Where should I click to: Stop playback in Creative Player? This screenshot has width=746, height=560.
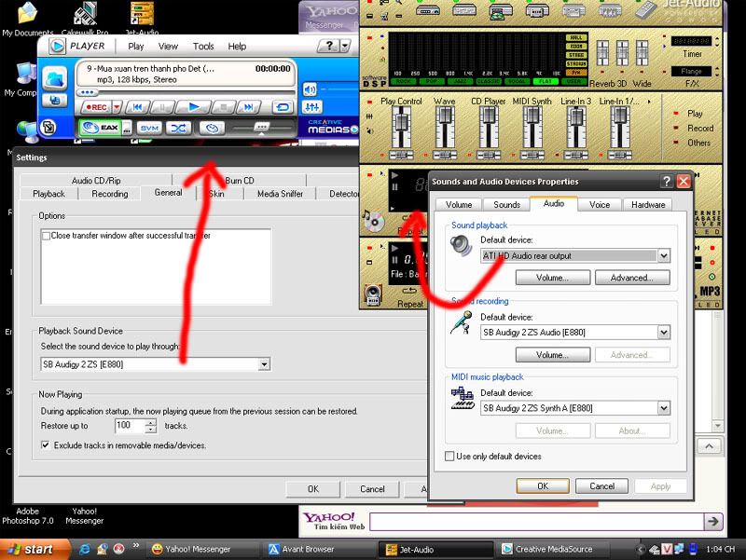(x=224, y=107)
